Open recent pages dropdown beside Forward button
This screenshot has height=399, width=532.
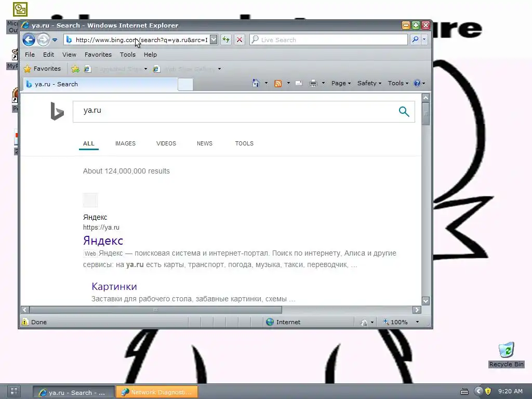point(55,40)
